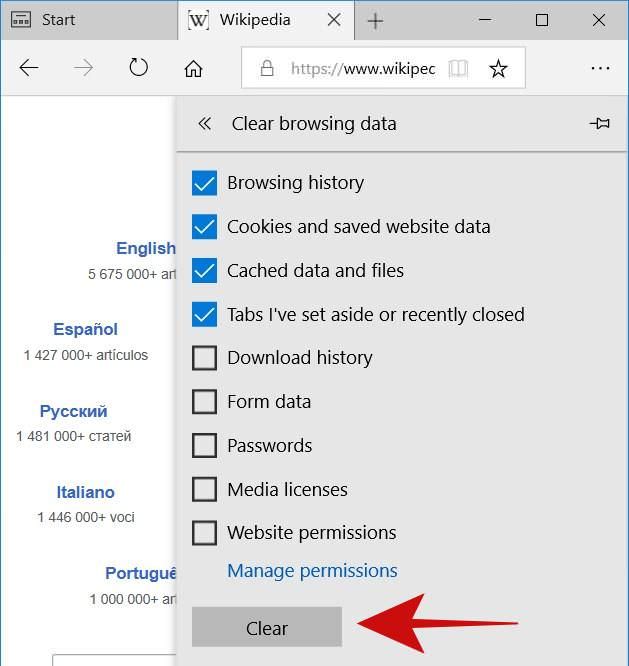Open the Manage permissions link
The width and height of the screenshot is (629, 666).
[312, 571]
